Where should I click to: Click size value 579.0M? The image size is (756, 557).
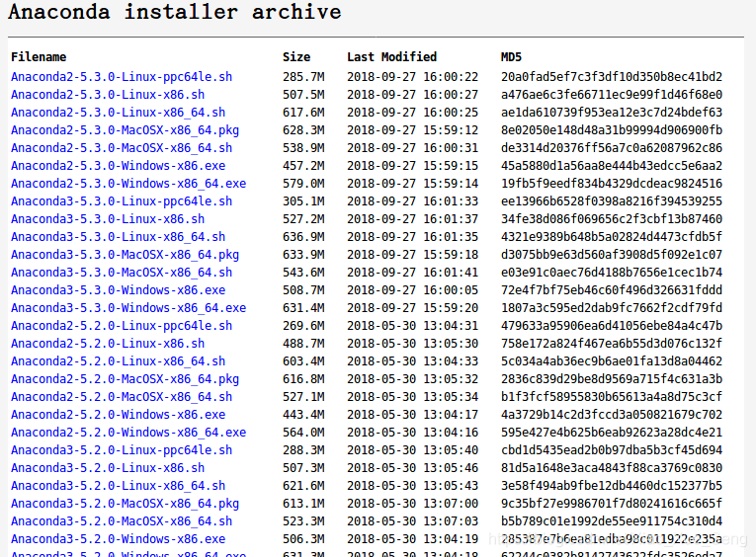click(x=303, y=184)
